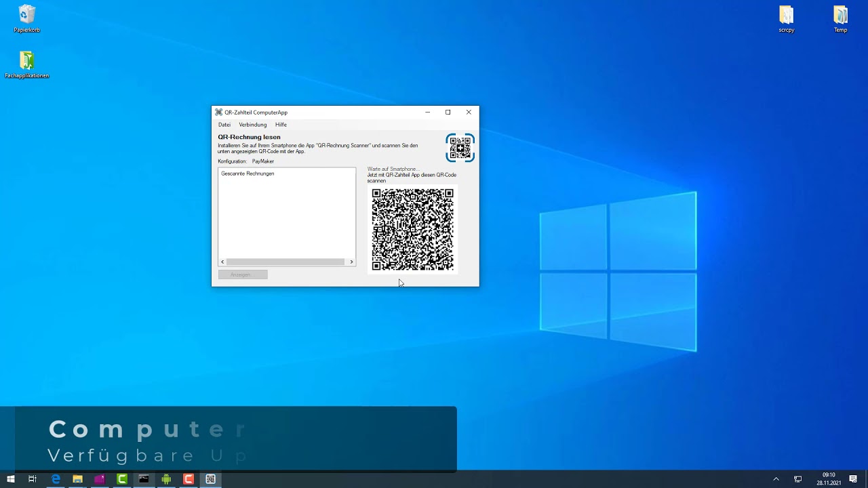The image size is (868, 488).
Task: Click the PayMaker configuration value
Action: pyautogui.click(x=263, y=161)
